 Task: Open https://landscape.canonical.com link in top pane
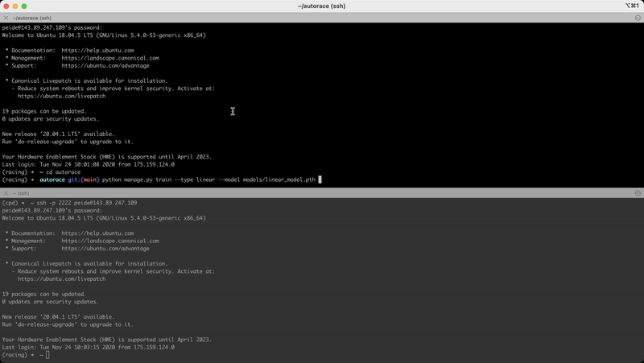(x=110, y=58)
